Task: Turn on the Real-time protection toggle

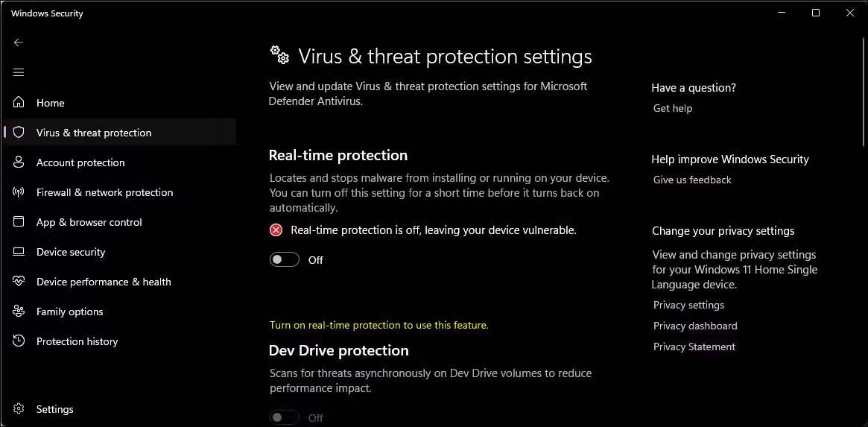Action: click(285, 259)
